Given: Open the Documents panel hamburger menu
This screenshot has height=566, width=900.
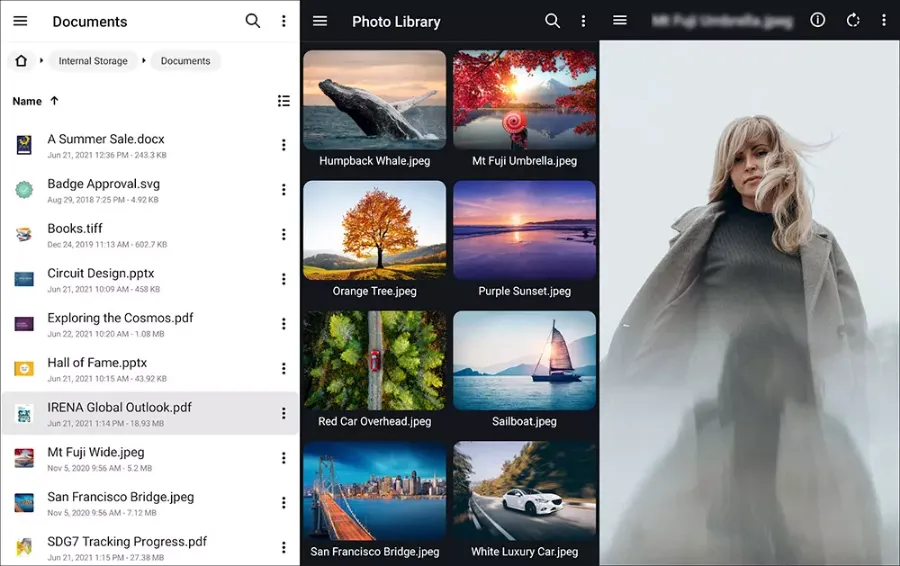Looking at the screenshot, I should 20,21.
